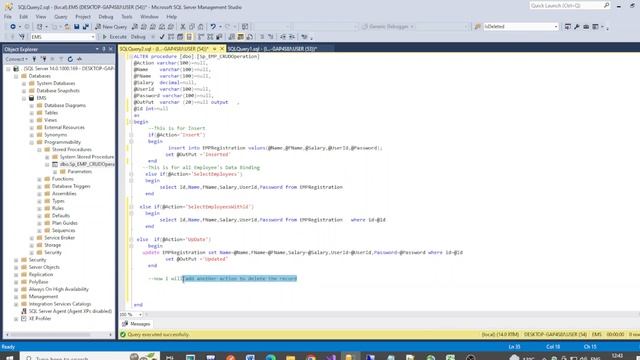Image resolution: width=640 pixels, height=360 pixels.
Task: Open Query Options via its toolbar icon
Action: click(x=180, y=37)
